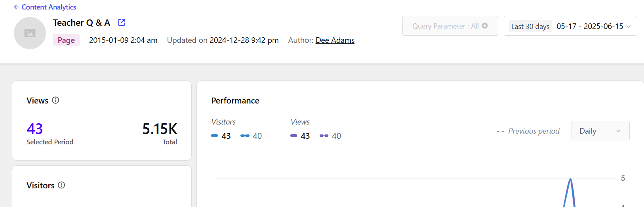
Task: Open author Dee Adams link
Action: (335, 40)
